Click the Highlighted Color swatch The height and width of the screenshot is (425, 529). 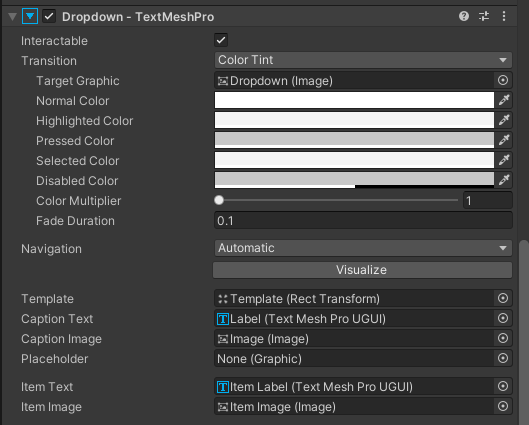(354, 120)
